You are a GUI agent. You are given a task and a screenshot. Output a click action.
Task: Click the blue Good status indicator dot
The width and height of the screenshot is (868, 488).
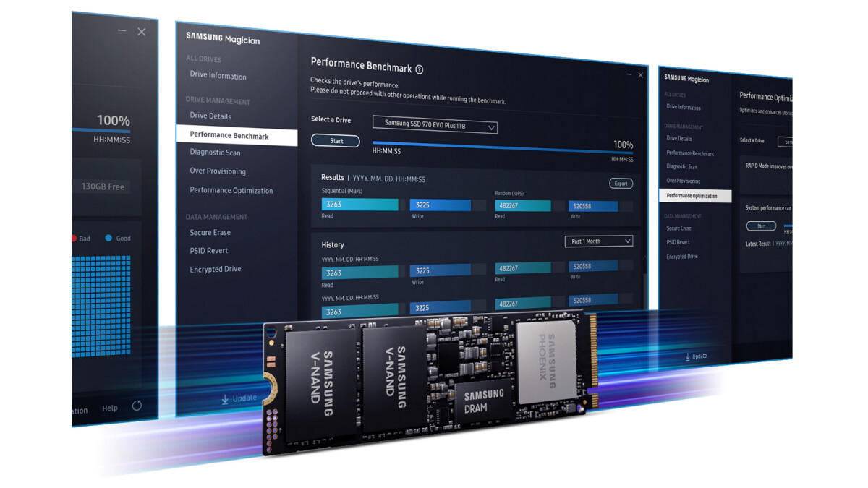click(x=110, y=238)
